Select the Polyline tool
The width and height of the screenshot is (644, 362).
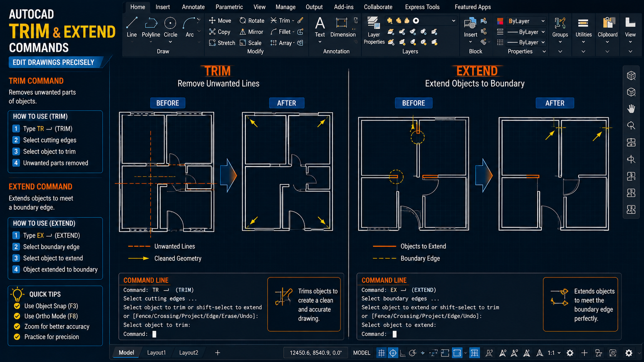151,27
